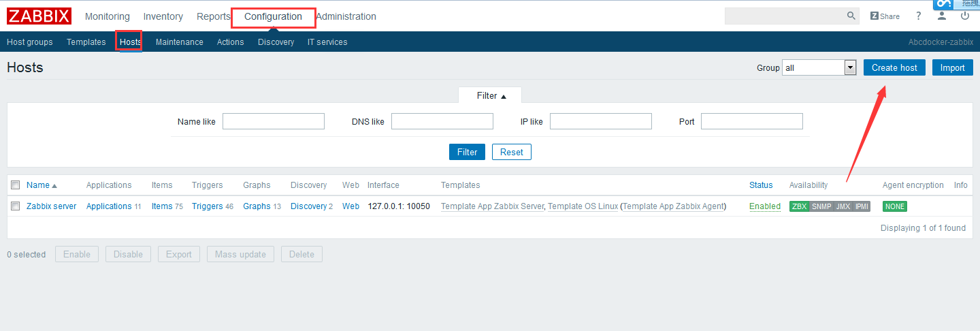Sort hosts by Status column

click(x=761, y=185)
